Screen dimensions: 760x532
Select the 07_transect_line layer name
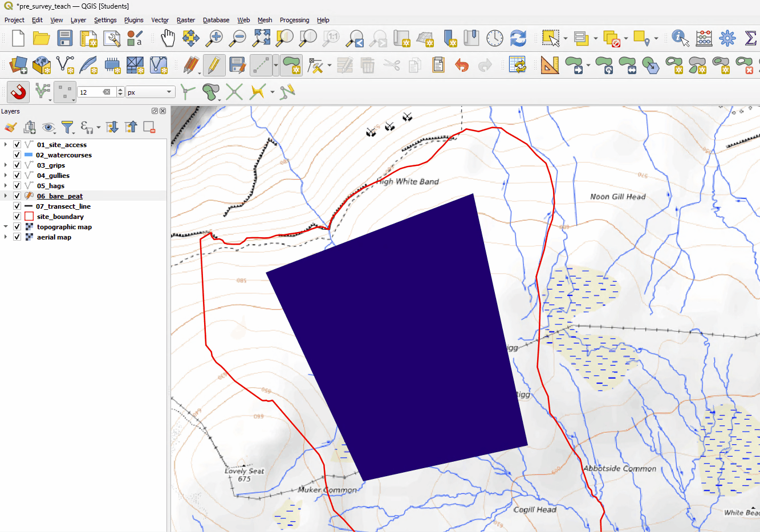tap(63, 206)
